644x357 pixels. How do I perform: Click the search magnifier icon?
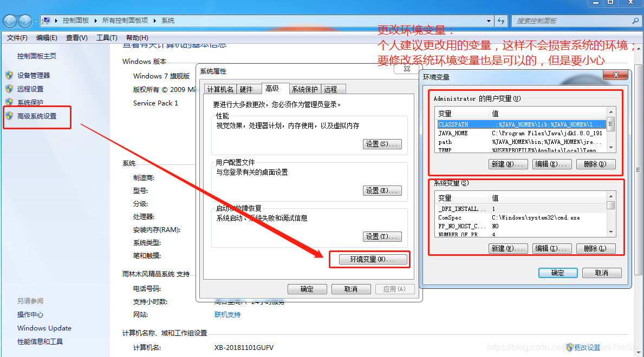click(x=636, y=21)
